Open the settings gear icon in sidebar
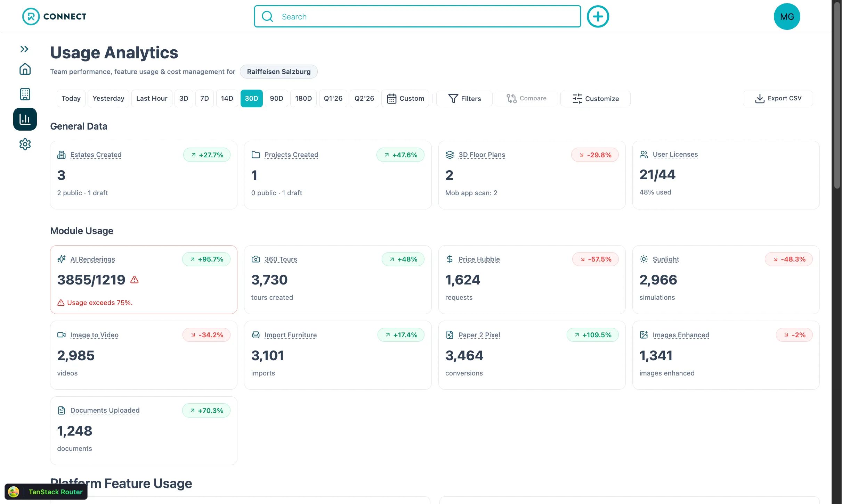842x504 pixels. coord(25,144)
